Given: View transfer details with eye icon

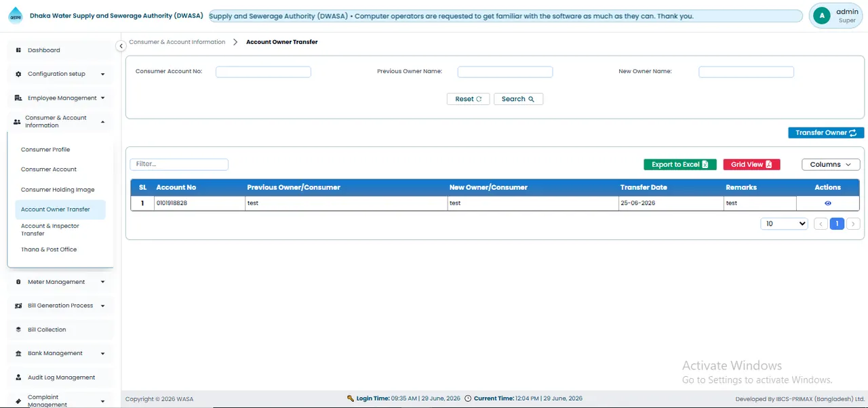Looking at the screenshot, I should point(827,203).
